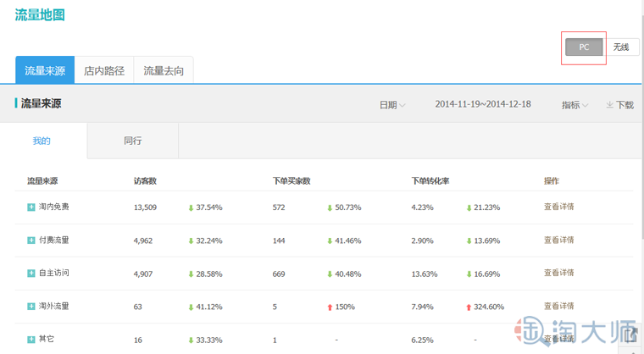Expand the 付费流量 row plus icon
This screenshot has height=354, width=644.
pyautogui.click(x=31, y=241)
